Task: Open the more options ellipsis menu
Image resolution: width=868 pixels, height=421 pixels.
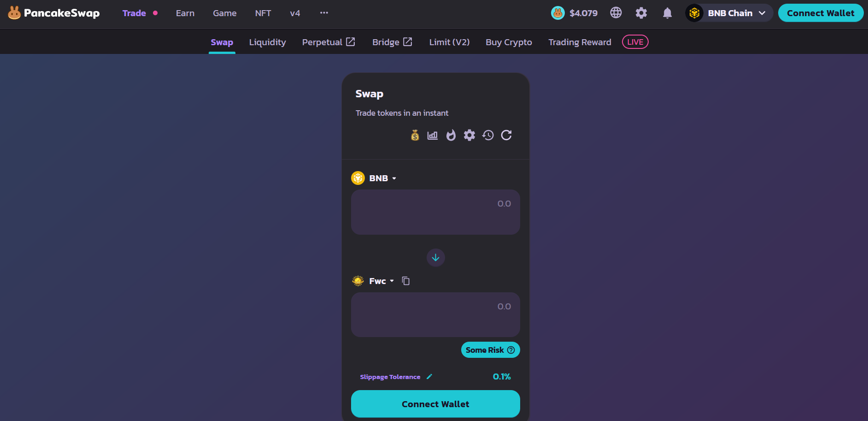Action: pos(324,13)
